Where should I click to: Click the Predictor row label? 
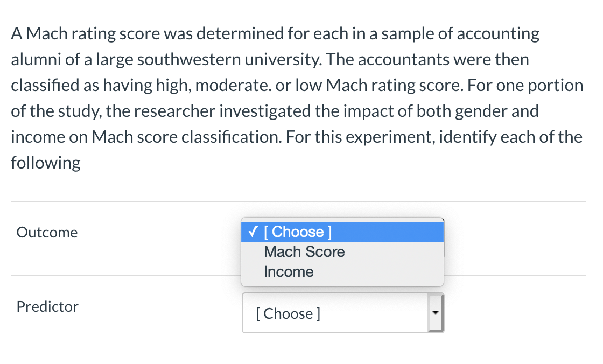coord(47,306)
